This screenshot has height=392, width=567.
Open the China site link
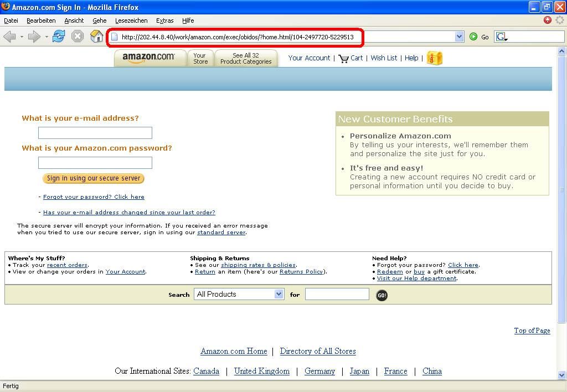(x=432, y=371)
